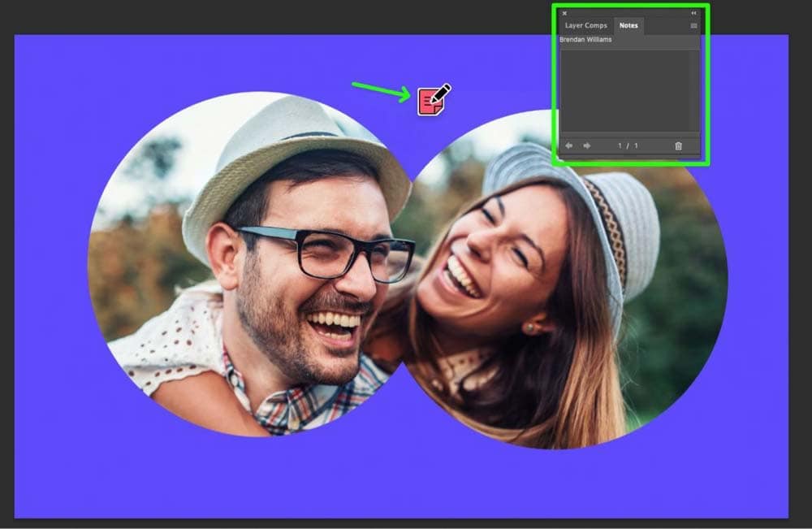
Task: Close the Notes panel
Action: 564,13
